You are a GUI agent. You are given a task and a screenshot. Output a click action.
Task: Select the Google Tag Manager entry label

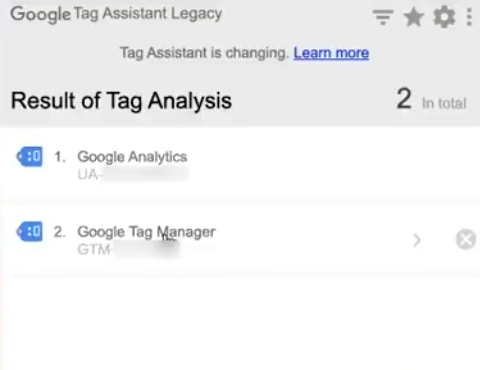(x=146, y=232)
